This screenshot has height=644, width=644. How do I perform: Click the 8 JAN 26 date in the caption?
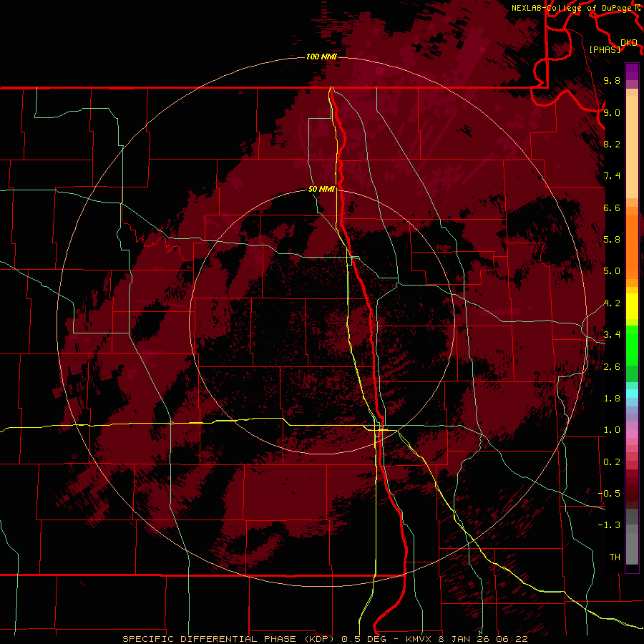pyautogui.click(x=466, y=639)
